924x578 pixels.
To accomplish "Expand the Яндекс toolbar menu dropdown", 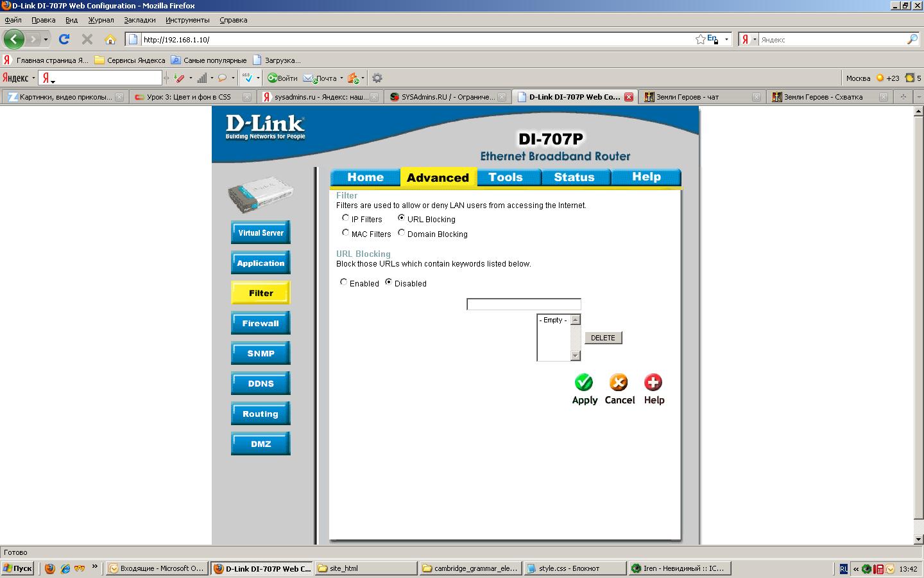I will point(33,78).
